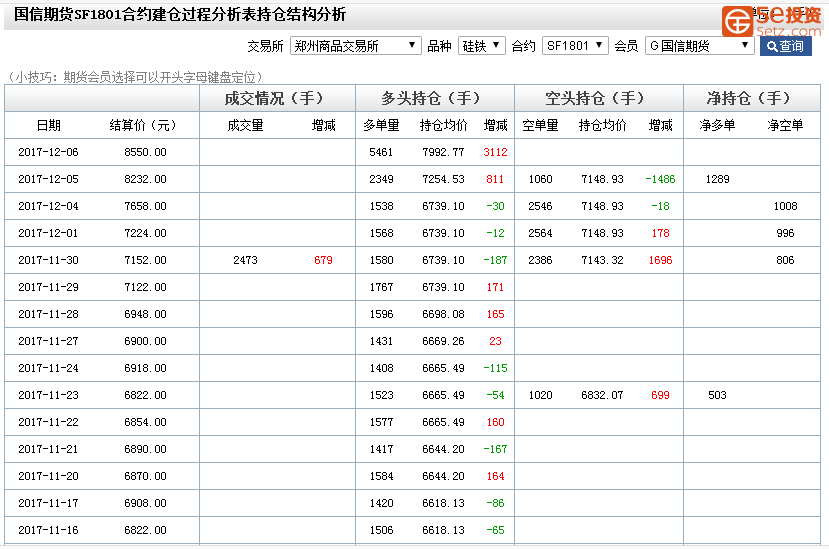Image resolution: width=829 pixels, height=549 pixels.
Task: Click the 净空单 column header
Action: [x=785, y=125]
